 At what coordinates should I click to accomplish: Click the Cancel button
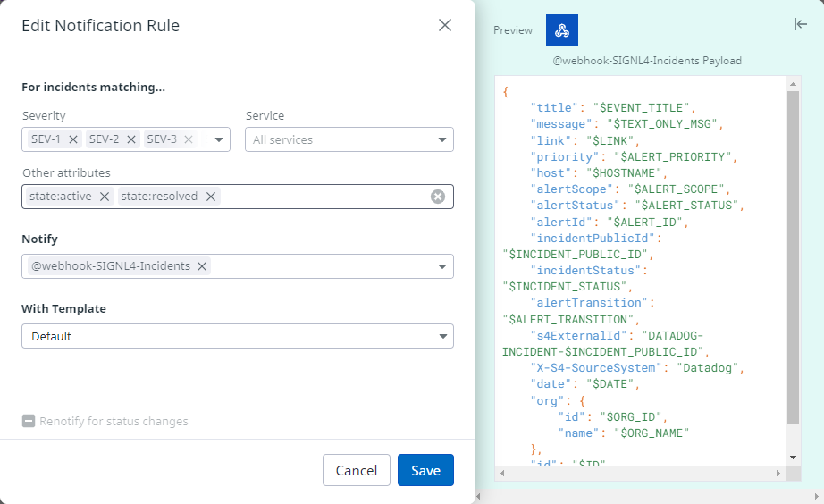click(x=357, y=470)
